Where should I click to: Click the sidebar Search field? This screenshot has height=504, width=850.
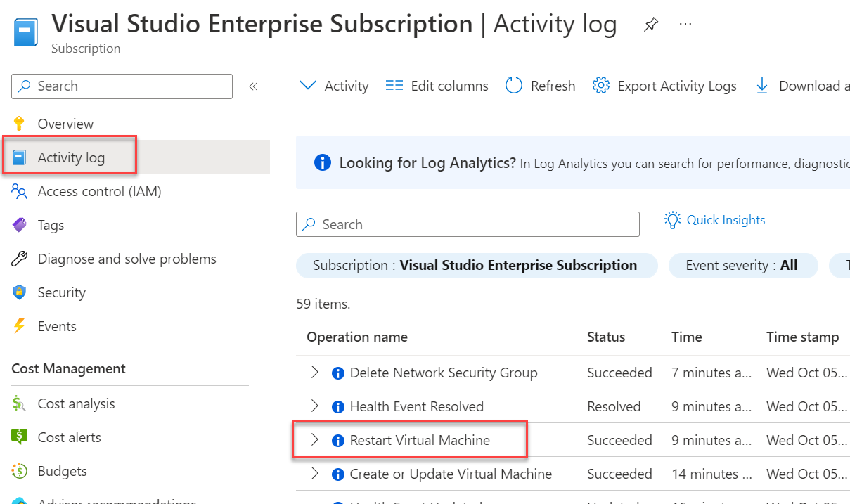[122, 86]
